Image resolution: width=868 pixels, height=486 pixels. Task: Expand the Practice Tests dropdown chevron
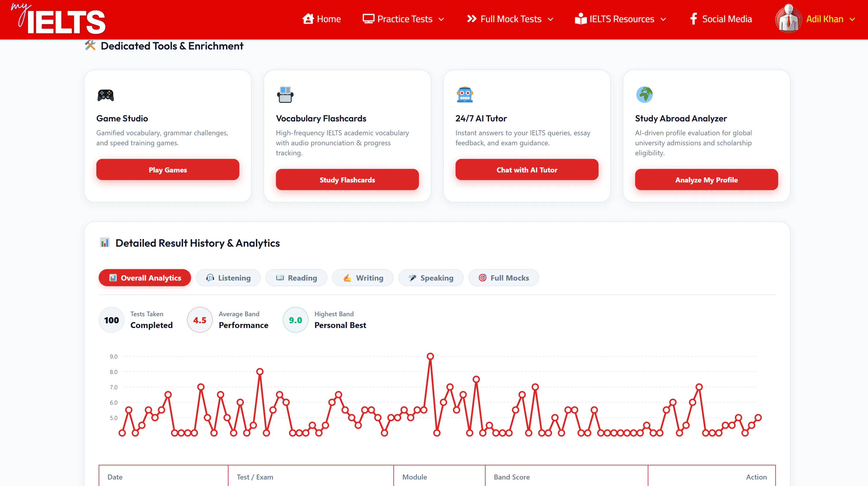(x=441, y=19)
